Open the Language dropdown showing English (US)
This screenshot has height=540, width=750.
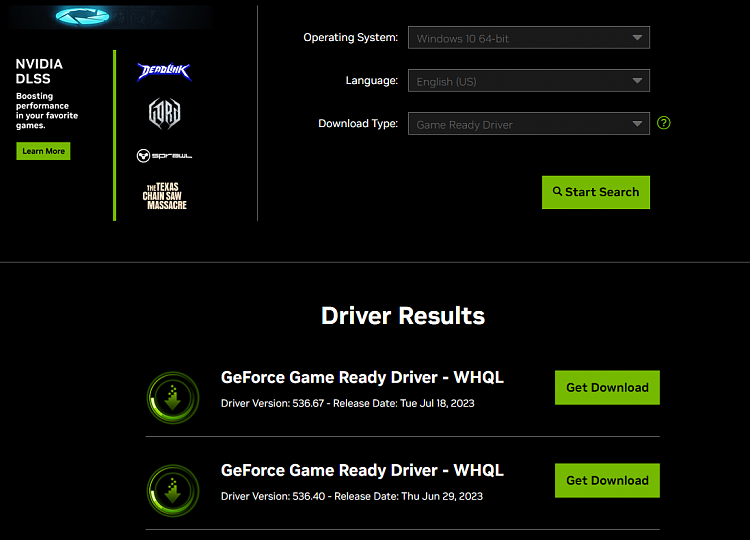tap(529, 81)
